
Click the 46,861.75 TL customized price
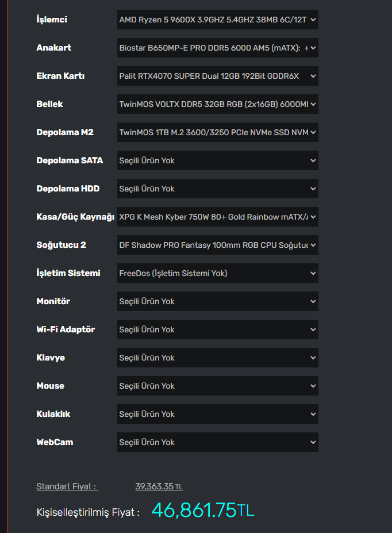(202, 510)
